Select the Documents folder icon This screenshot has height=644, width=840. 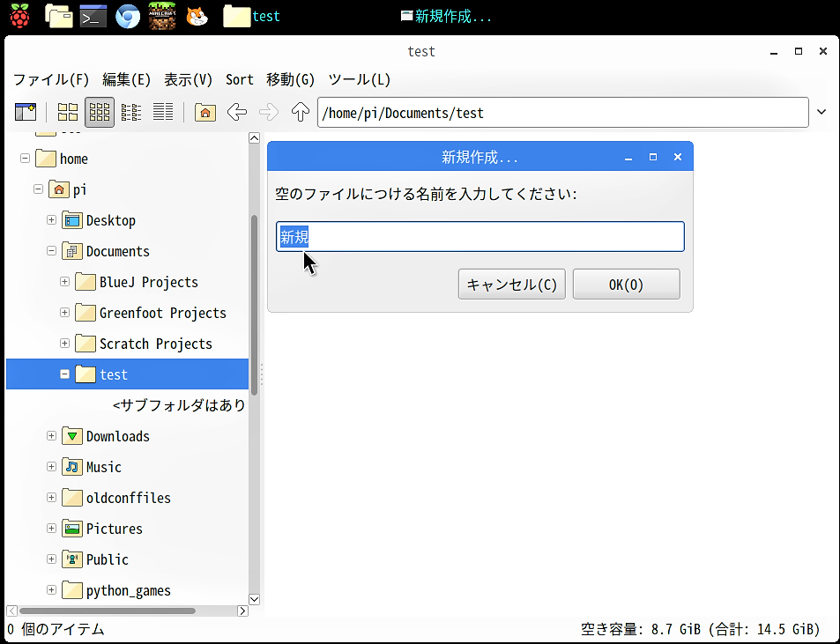(x=71, y=251)
